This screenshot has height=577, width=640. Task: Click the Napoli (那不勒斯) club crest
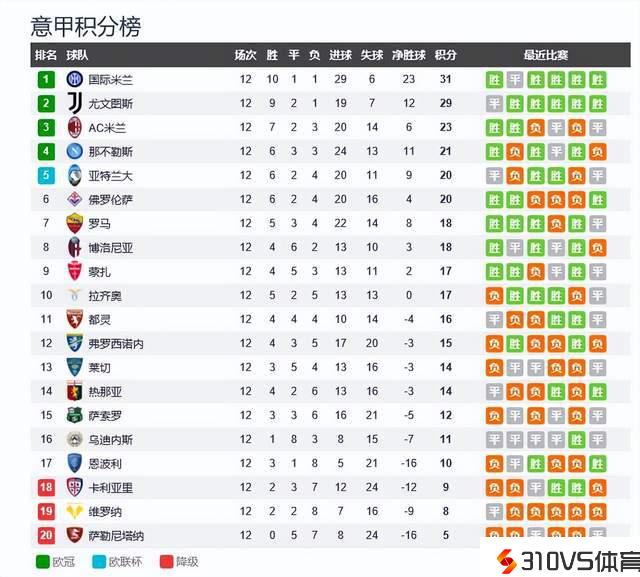pyautogui.click(x=74, y=151)
